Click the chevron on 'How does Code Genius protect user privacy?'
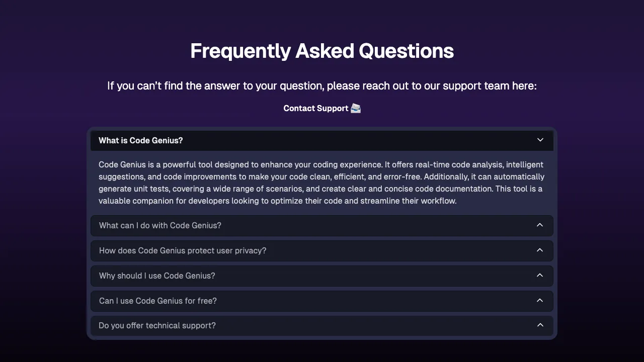 click(540, 250)
